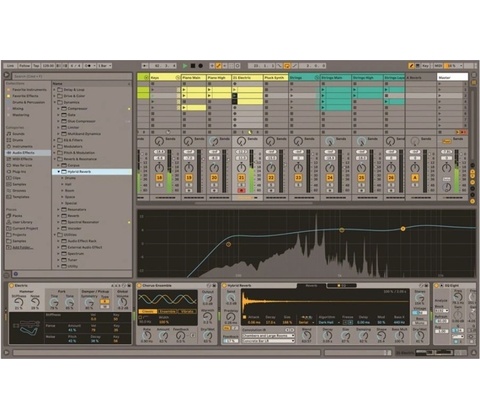Open the 1 Bar quantization dropdown
480x420 pixels.
click(105, 66)
